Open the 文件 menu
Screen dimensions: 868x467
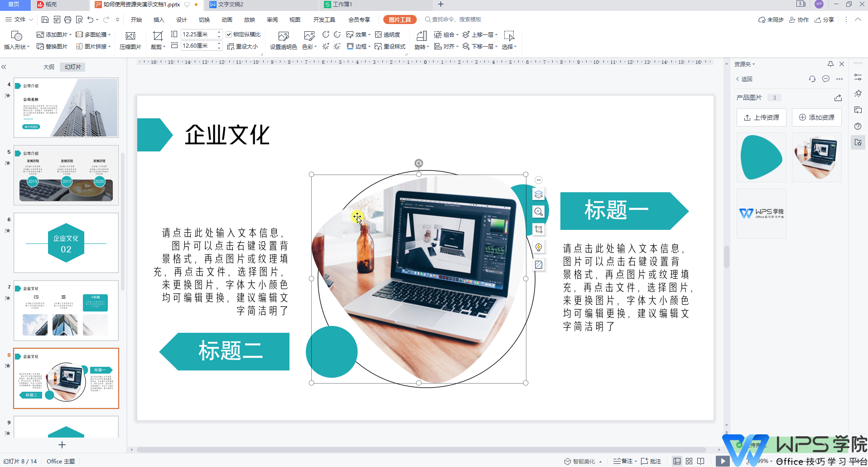click(19, 19)
